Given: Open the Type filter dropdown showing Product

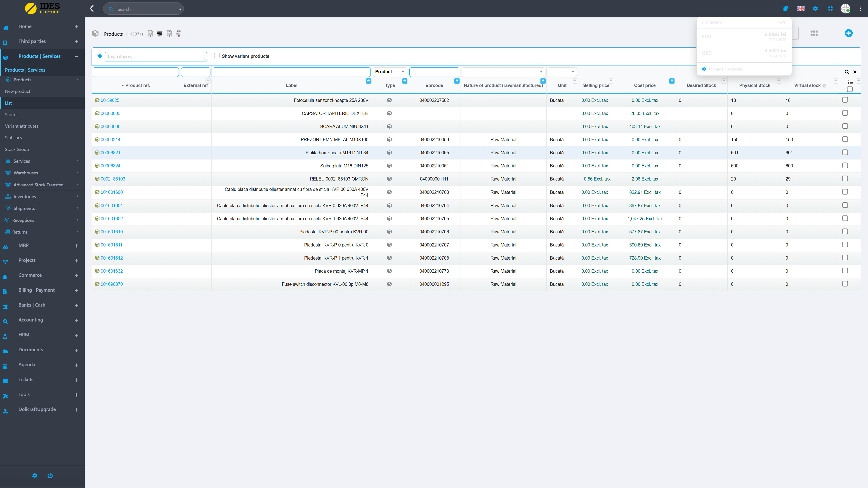Looking at the screenshot, I should tap(389, 72).
